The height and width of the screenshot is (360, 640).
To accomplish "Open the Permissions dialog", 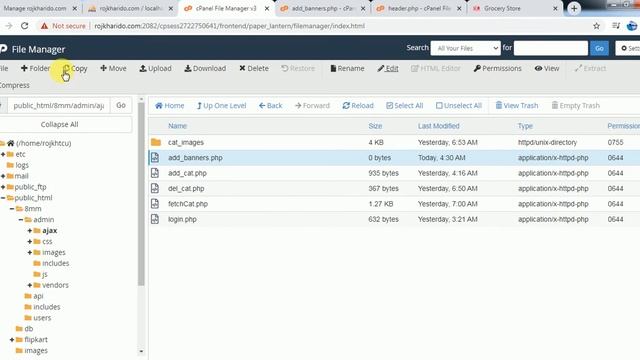I will click(498, 68).
